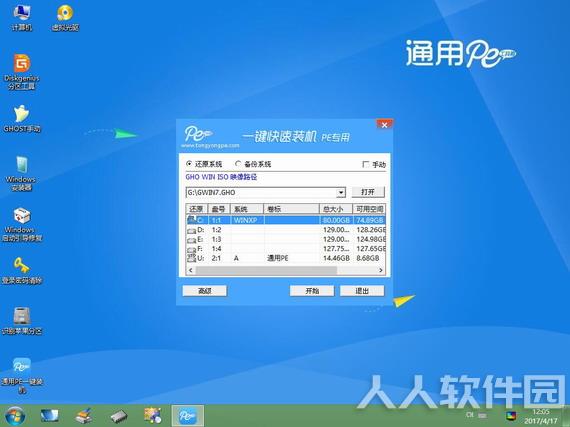570x427 pixels.
Task: Click the 打开 button
Action: [368, 192]
